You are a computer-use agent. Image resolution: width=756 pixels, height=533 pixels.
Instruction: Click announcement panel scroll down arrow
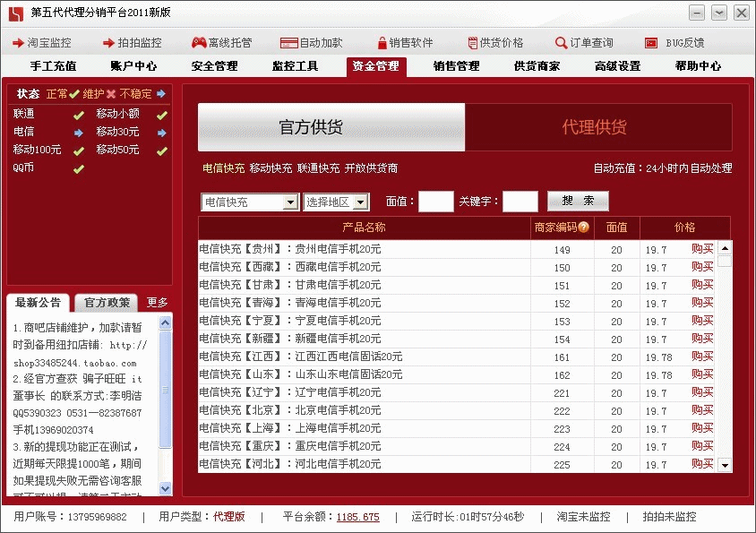[166, 488]
